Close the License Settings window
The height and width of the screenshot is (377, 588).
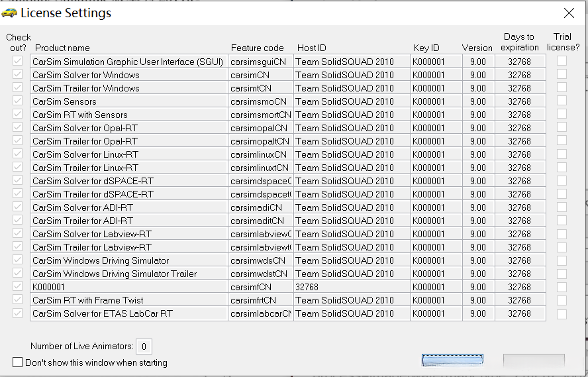pos(569,13)
